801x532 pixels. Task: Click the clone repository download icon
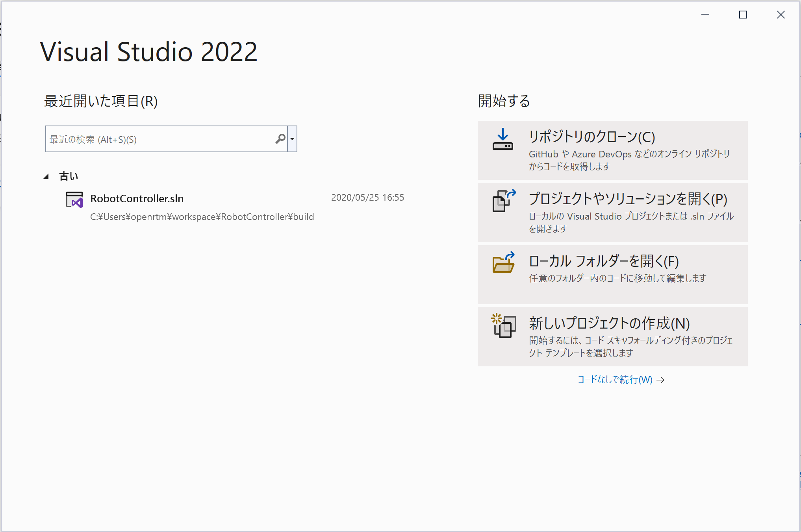point(503,139)
